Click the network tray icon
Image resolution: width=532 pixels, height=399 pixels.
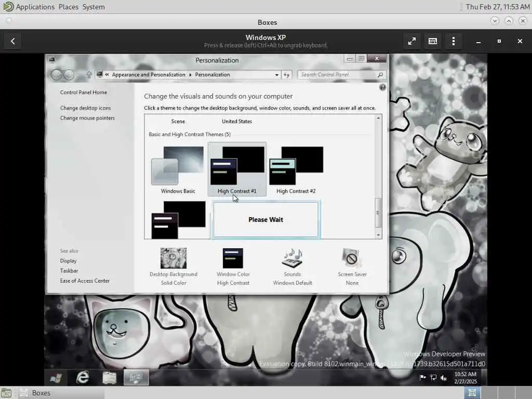[x=433, y=377]
